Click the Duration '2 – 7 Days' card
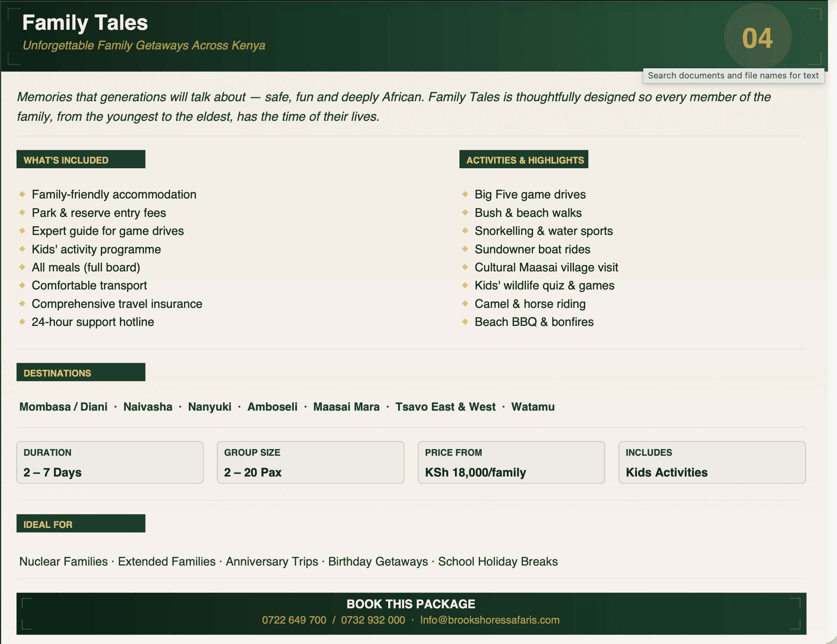Screen dimensions: 837x644 coord(110,463)
